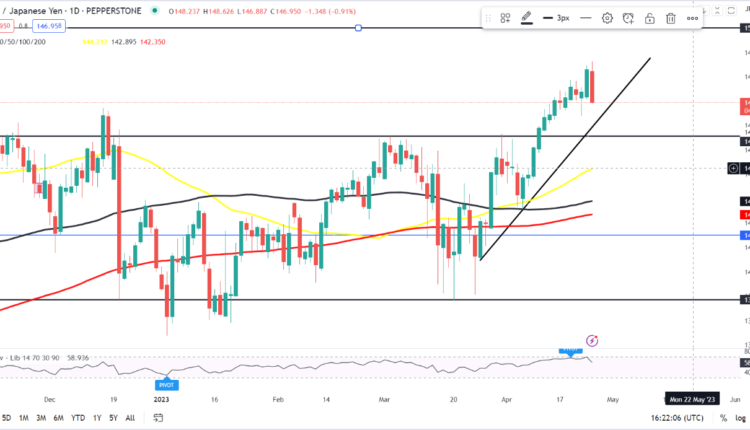
Task: Click the horizontal line anchor handle
Action: 358,28
